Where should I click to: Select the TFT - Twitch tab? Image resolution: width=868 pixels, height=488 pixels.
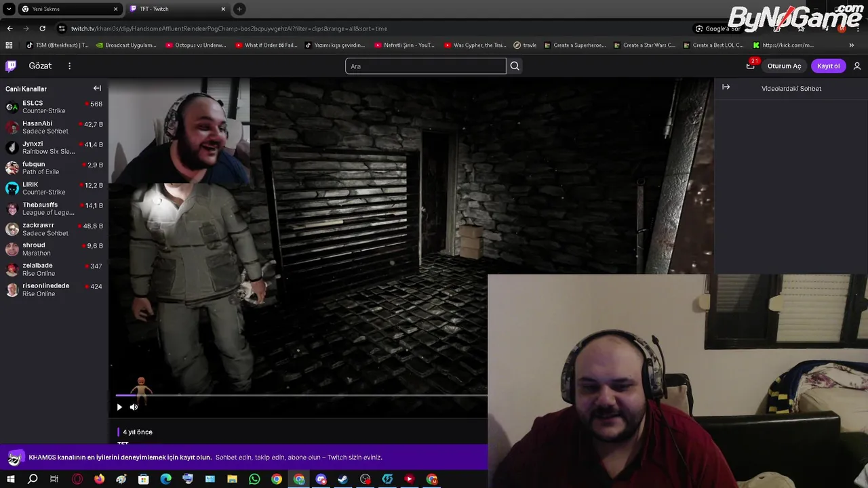[x=176, y=9]
